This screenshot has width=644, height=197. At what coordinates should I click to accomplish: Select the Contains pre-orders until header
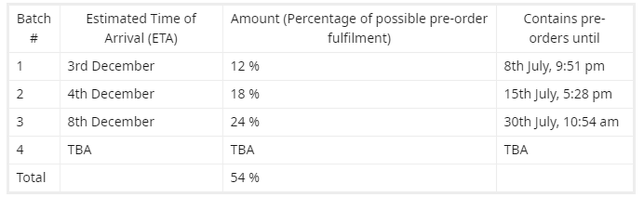pyautogui.click(x=564, y=28)
